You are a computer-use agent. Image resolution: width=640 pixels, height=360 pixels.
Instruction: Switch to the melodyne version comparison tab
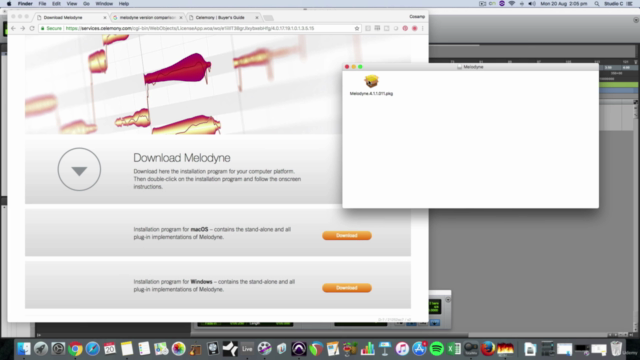tap(147, 18)
